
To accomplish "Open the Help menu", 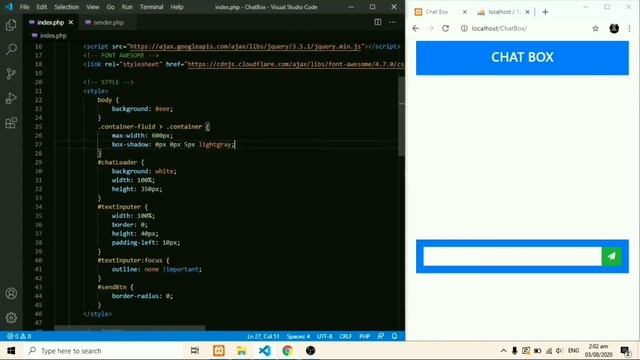I will [x=177, y=7].
